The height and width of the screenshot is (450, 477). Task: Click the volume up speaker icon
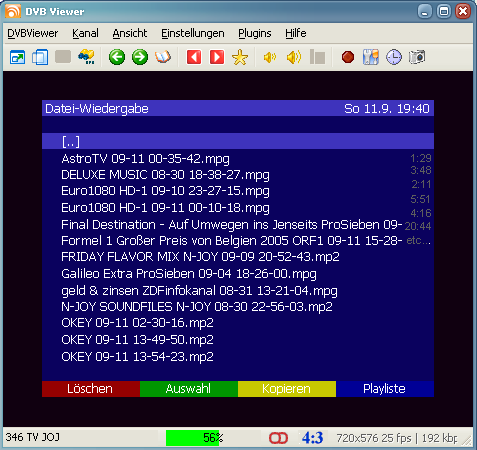294,57
